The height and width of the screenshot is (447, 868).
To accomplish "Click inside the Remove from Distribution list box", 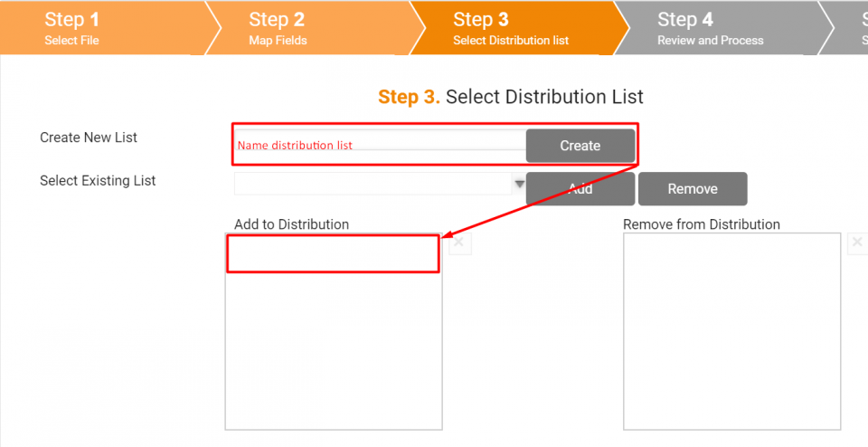I will coord(731,331).
